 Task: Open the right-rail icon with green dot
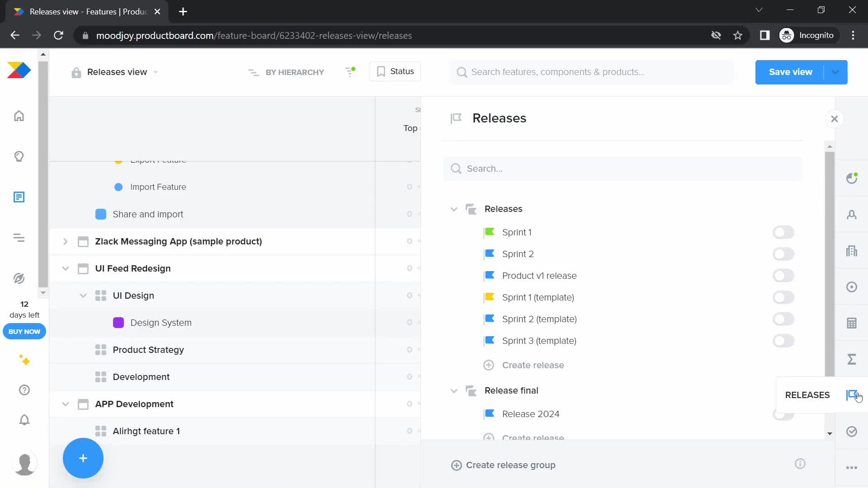(x=852, y=178)
